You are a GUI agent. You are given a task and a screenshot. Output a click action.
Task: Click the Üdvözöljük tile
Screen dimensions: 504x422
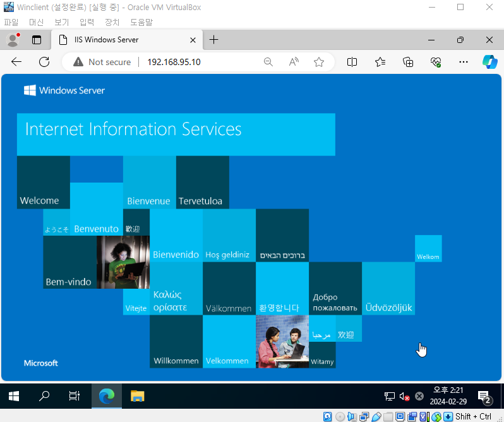[388, 288]
